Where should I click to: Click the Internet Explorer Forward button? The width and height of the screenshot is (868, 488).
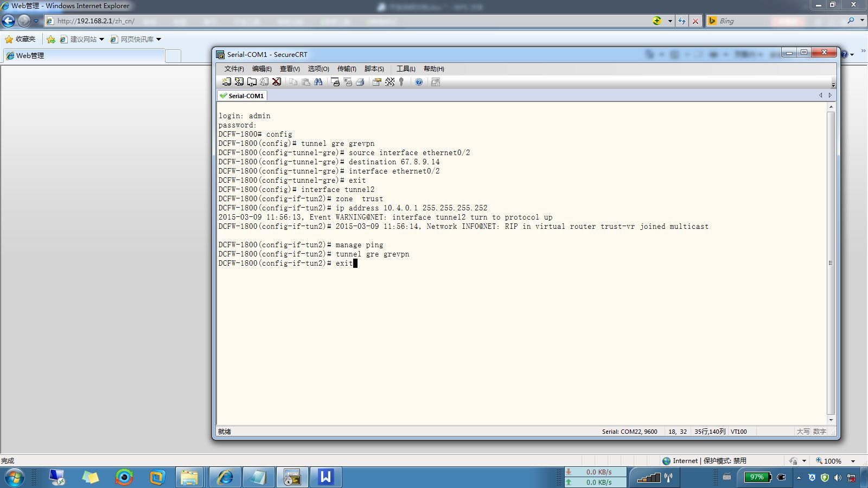tap(24, 21)
